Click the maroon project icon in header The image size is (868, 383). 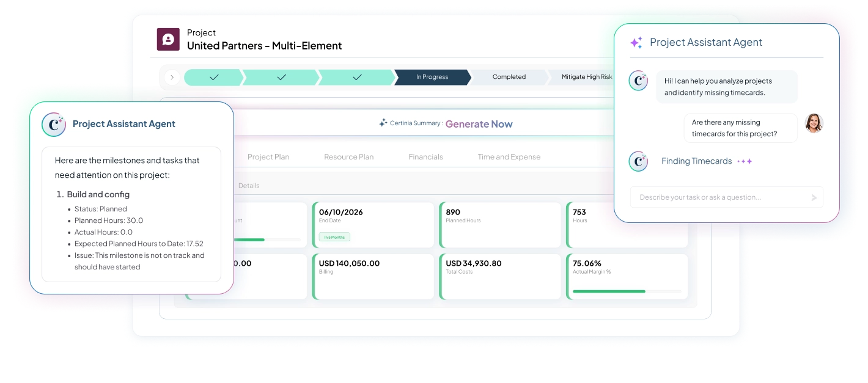pos(168,39)
